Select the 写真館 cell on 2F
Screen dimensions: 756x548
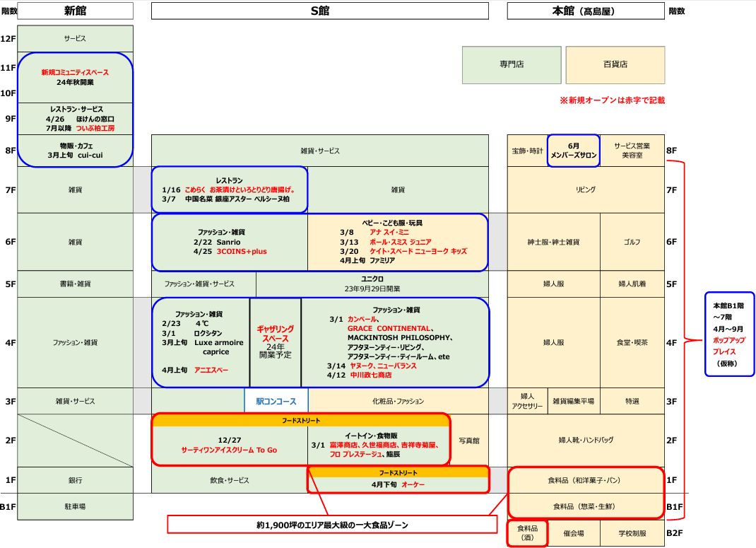[469, 441]
